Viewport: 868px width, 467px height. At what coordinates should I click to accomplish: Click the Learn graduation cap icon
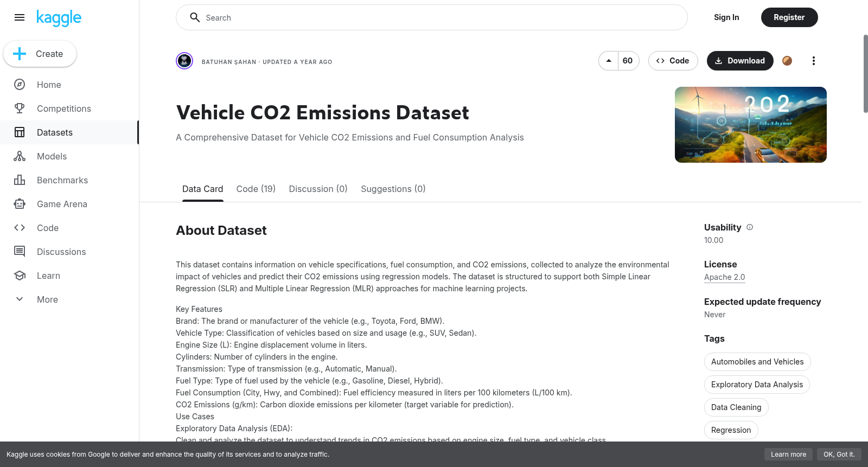(x=20, y=276)
